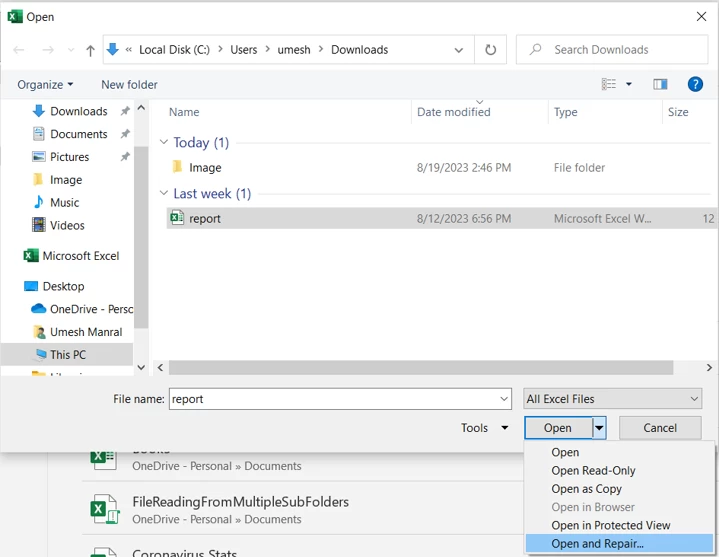Click the navigation pane scroll down arrow
The height and width of the screenshot is (557, 719).
click(141, 367)
